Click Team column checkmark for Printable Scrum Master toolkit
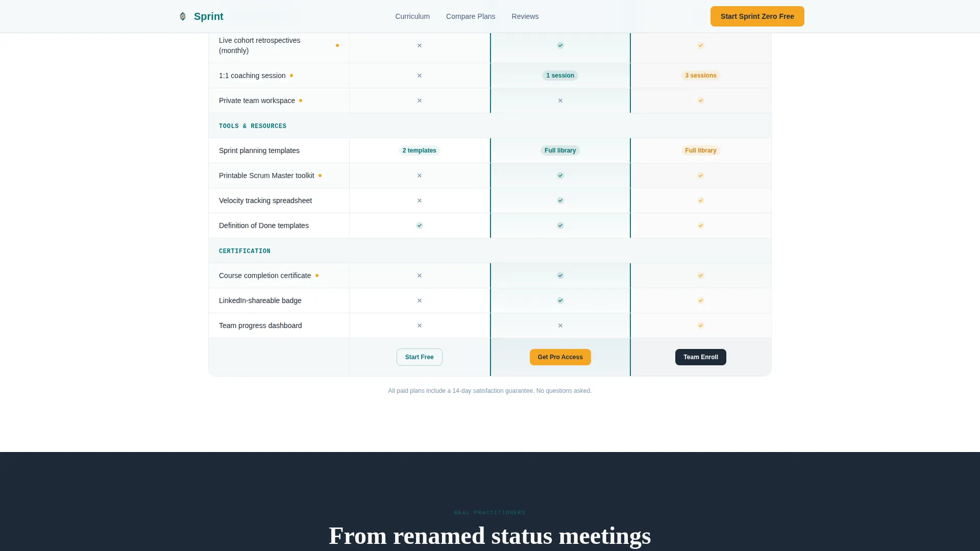Image resolution: width=980 pixels, height=551 pixels. click(x=701, y=176)
